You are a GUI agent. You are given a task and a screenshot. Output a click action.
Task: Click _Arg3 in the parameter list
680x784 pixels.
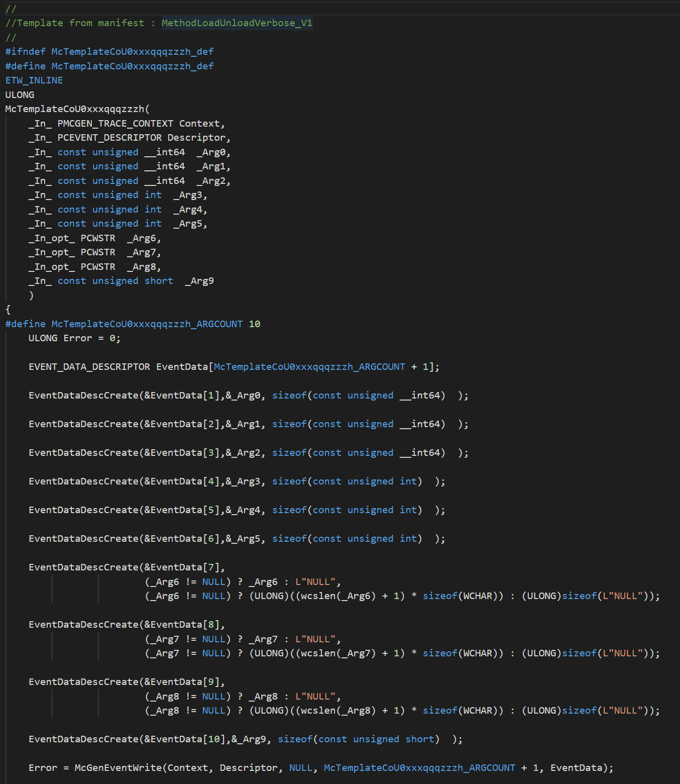pyautogui.click(x=188, y=195)
